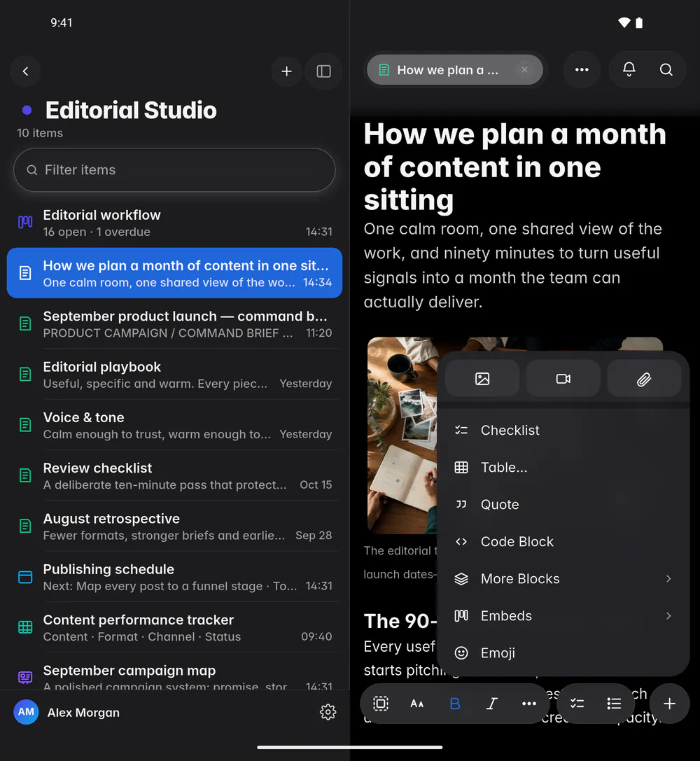Select the How we plan a month of content item in the list
The image size is (700, 761).
click(174, 273)
